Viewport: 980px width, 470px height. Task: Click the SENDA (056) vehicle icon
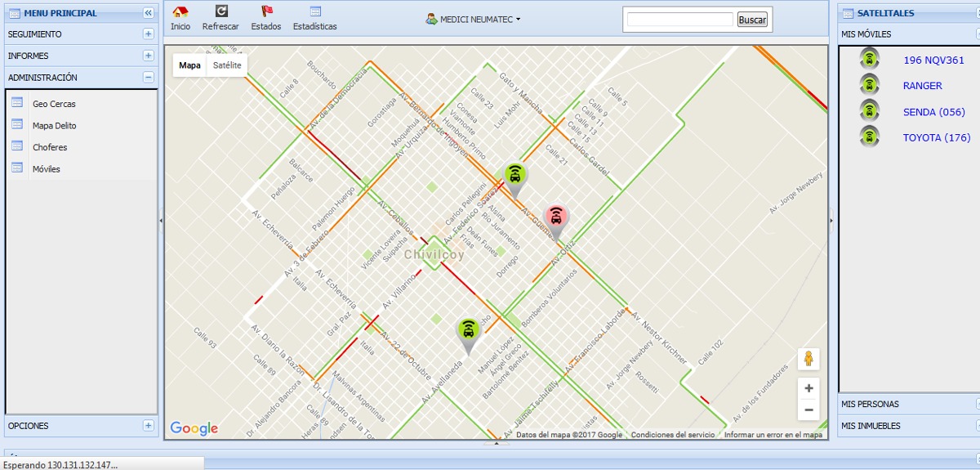point(870,110)
